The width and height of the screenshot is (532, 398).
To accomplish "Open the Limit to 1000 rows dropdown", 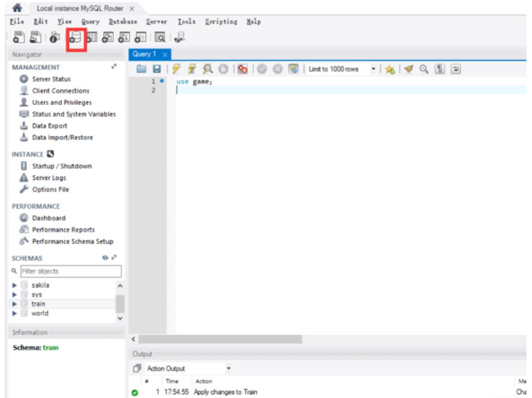I will point(373,69).
